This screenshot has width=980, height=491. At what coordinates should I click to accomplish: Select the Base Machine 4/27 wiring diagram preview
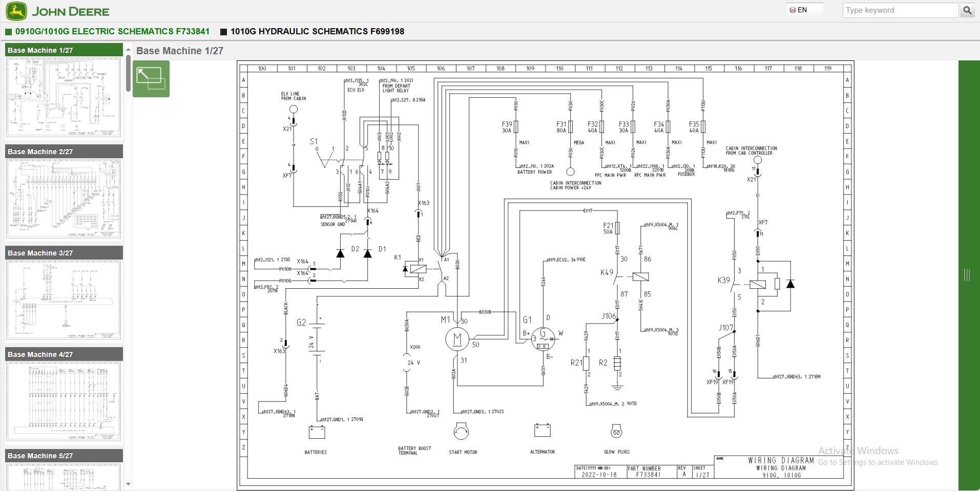coord(64,401)
